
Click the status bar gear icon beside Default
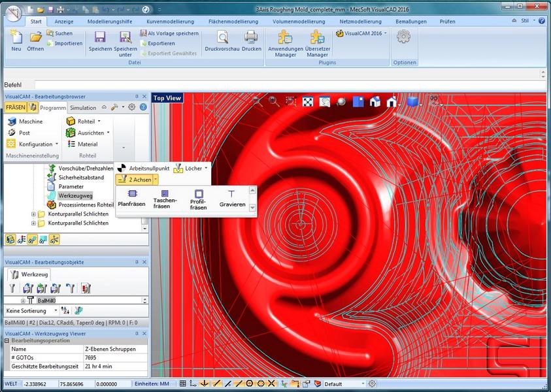[x=372, y=384]
